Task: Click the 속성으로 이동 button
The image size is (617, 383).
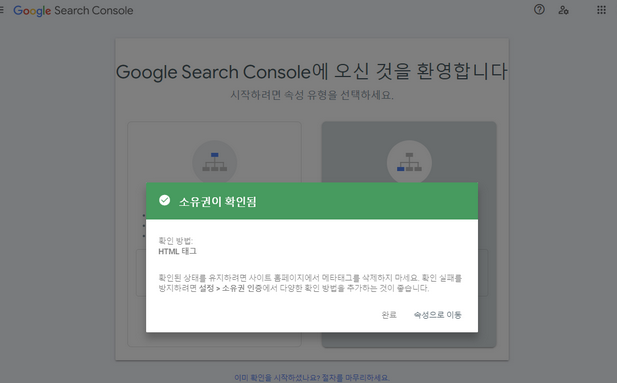Action: pos(438,315)
